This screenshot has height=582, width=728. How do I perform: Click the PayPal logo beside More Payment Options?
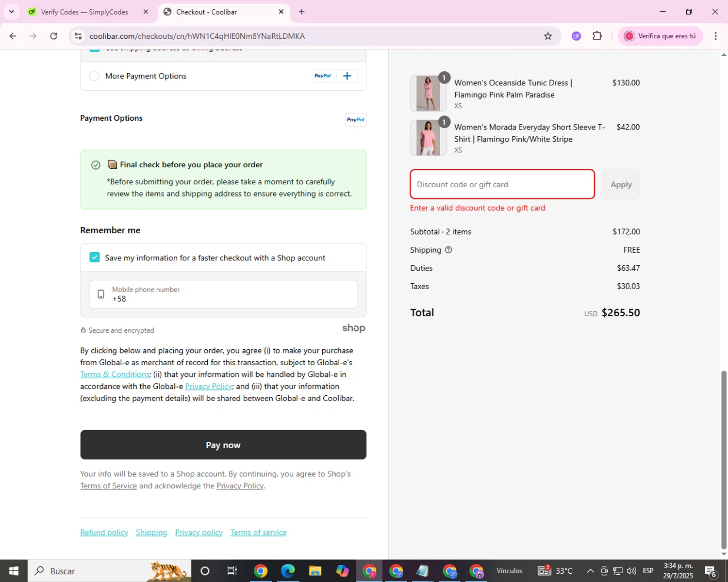(x=323, y=76)
